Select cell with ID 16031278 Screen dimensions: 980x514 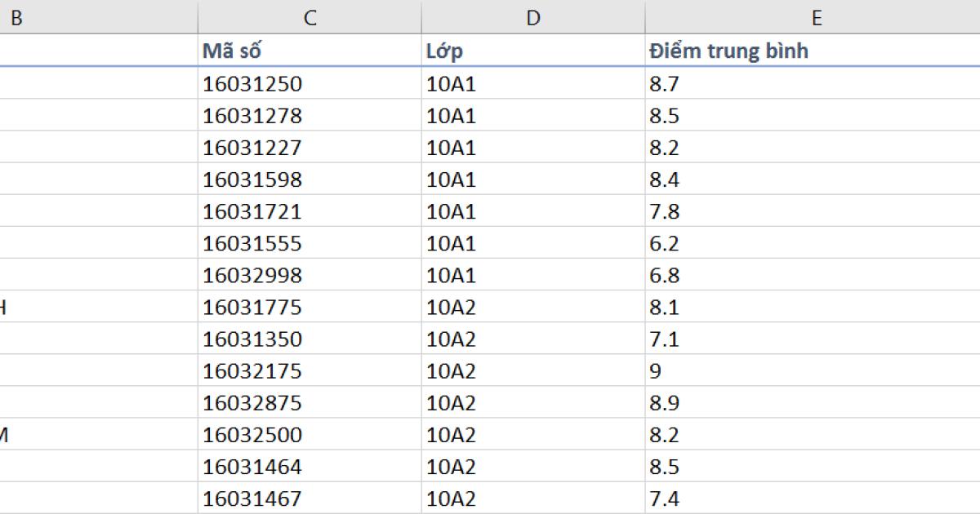310,115
